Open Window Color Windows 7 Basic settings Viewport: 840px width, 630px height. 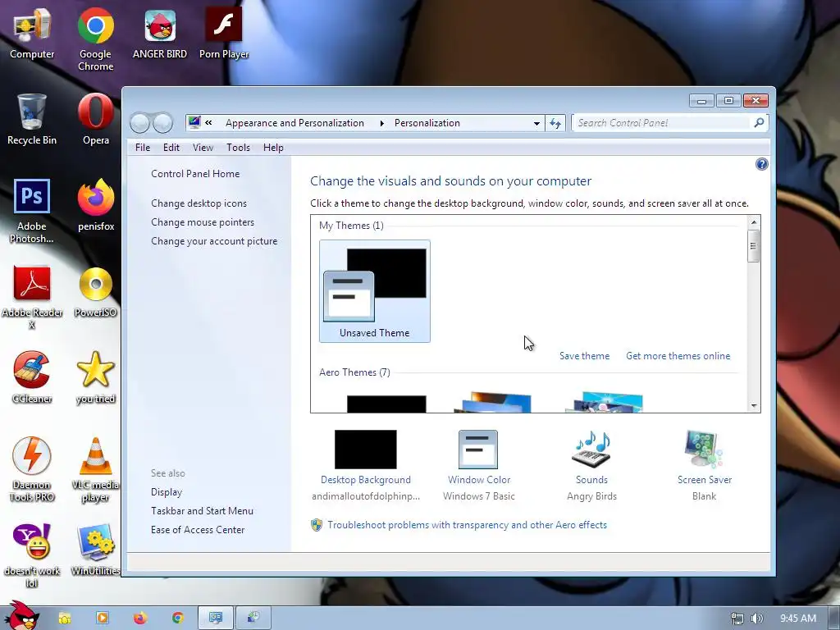479,466
